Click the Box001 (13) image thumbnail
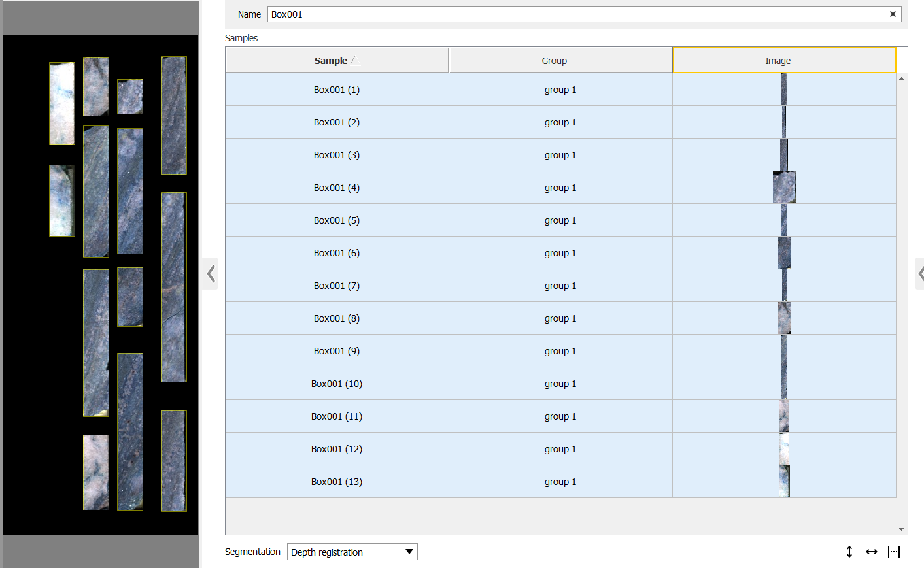The height and width of the screenshot is (568, 924). (783, 482)
